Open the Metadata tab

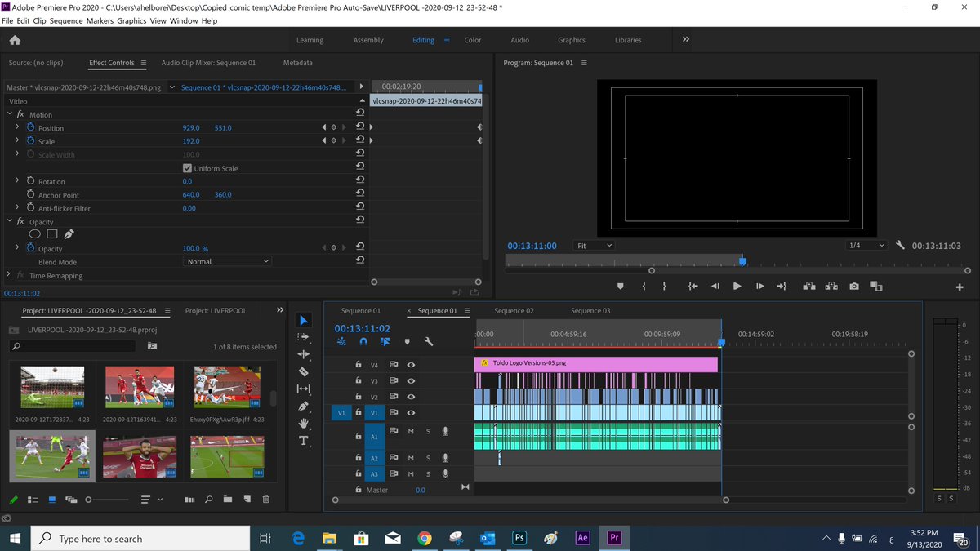(x=297, y=63)
